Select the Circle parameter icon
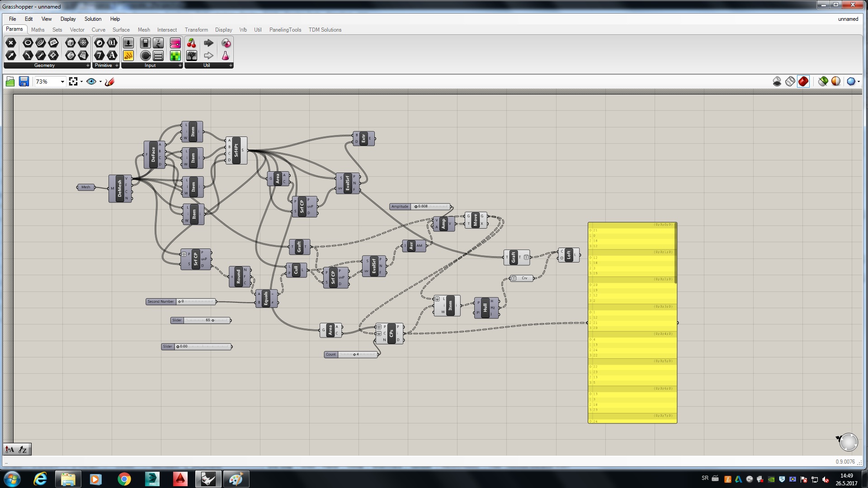868x488 pixels. click(x=28, y=43)
